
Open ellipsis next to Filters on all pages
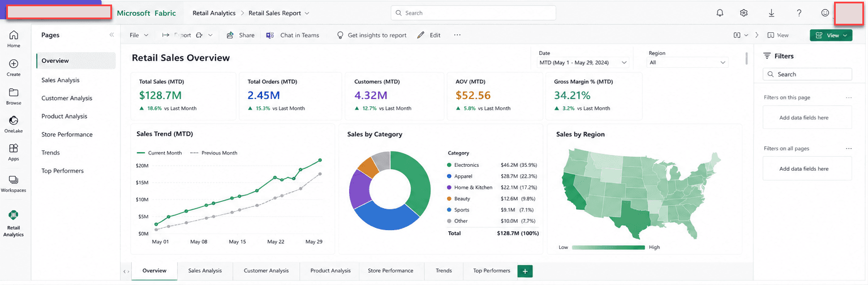[x=848, y=149]
